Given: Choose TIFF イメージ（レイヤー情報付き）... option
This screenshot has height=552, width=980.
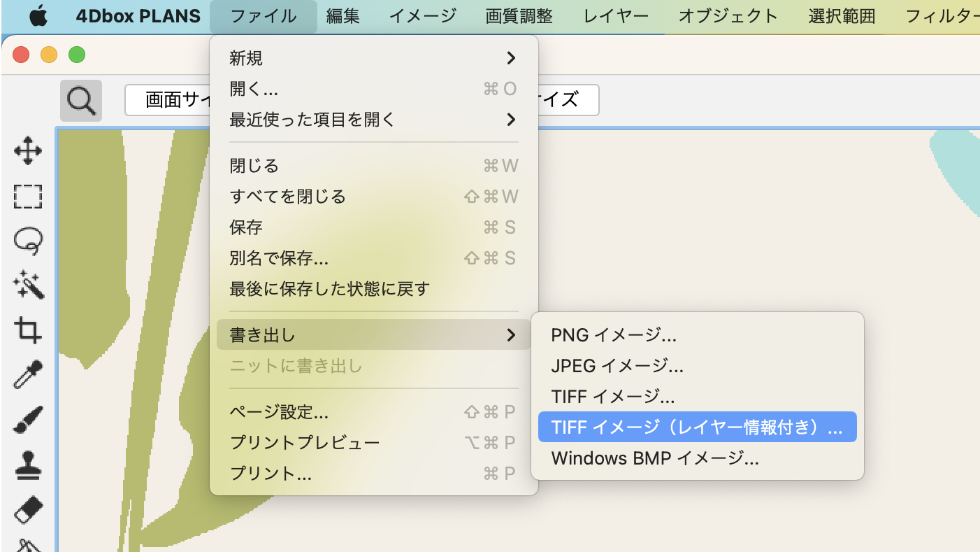Looking at the screenshot, I should coord(696,427).
